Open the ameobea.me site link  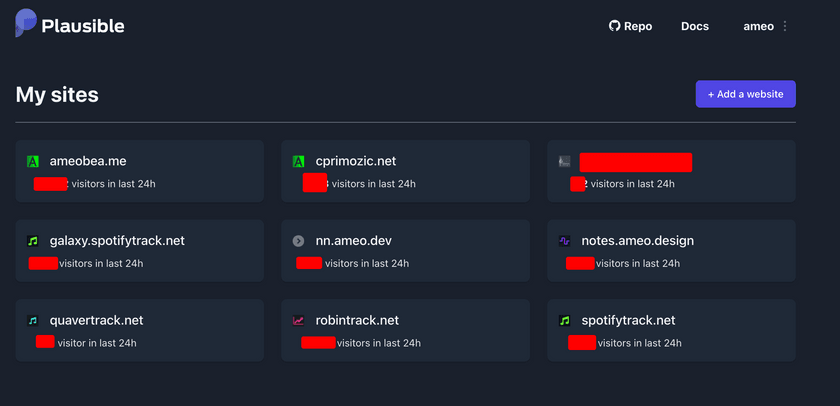coord(88,161)
